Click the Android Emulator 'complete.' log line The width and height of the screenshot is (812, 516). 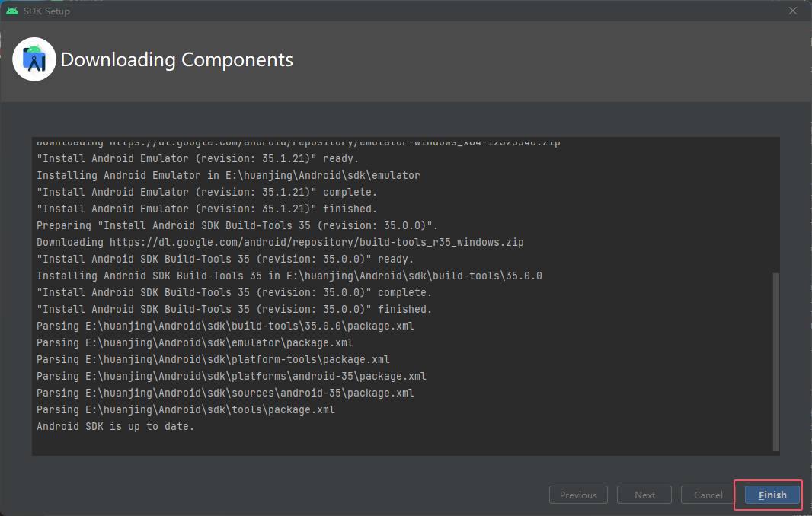pyautogui.click(x=206, y=192)
